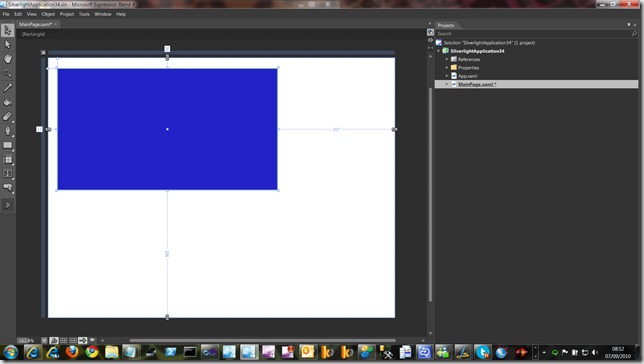644x364 pixels.
Task: Open Firefox from the taskbar
Action: click(x=72, y=352)
